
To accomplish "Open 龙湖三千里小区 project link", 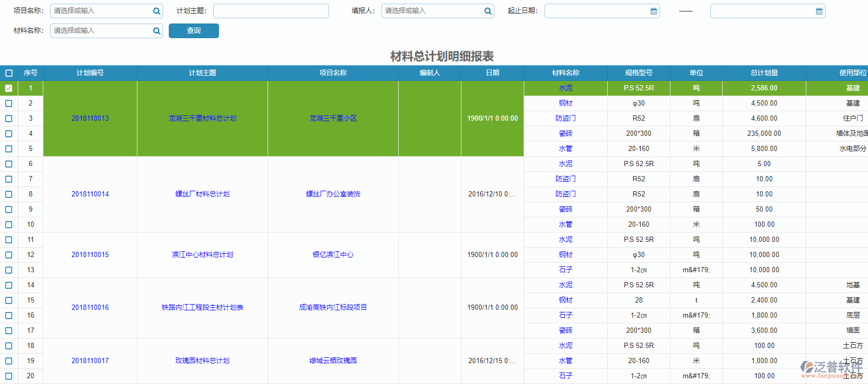I will click(333, 119).
